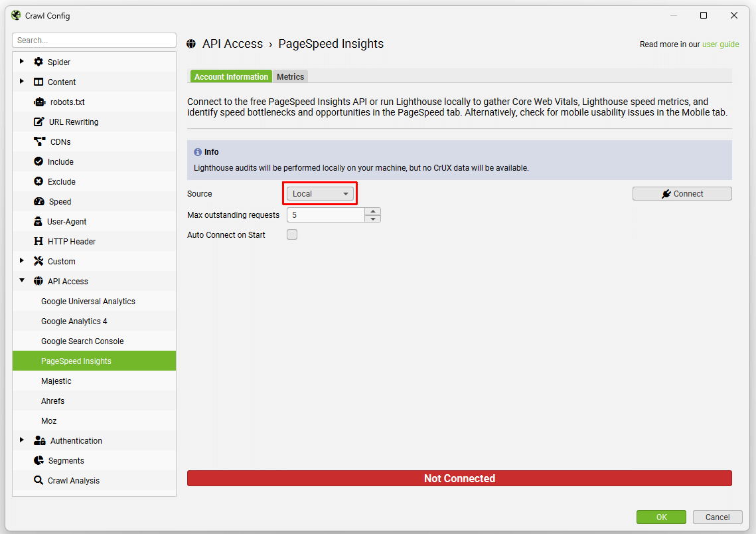The width and height of the screenshot is (756, 534).
Task: Expand the Custom section
Action: pos(22,260)
